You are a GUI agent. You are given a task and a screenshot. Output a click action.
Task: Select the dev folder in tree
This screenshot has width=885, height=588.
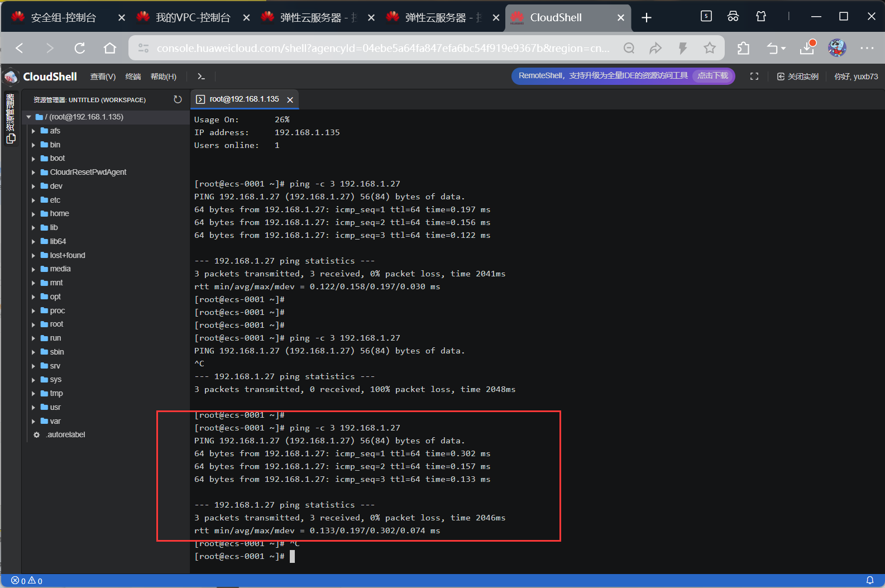(x=56, y=186)
